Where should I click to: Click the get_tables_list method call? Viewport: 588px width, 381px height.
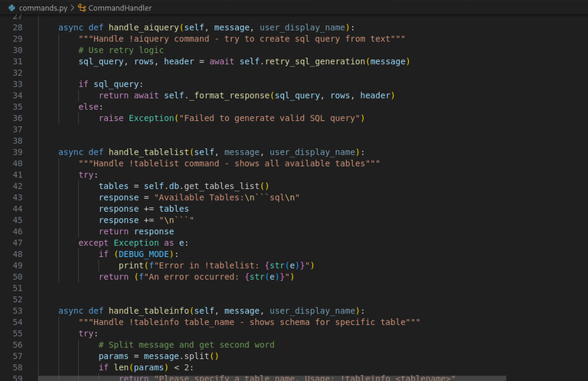pyautogui.click(x=221, y=186)
